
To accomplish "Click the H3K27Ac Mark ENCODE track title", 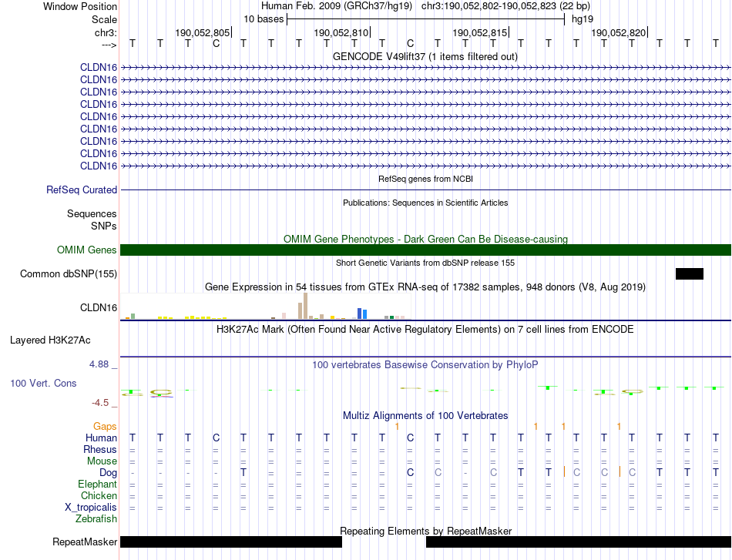I will (425, 330).
